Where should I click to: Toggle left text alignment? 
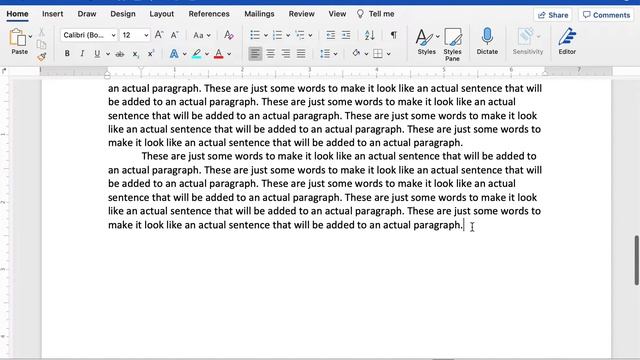point(255,53)
